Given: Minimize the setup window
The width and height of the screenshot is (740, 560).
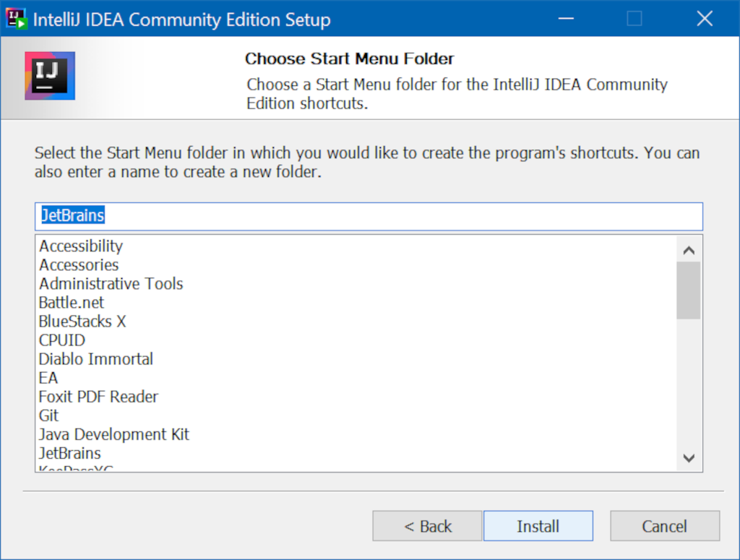Looking at the screenshot, I should click(x=566, y=19).
